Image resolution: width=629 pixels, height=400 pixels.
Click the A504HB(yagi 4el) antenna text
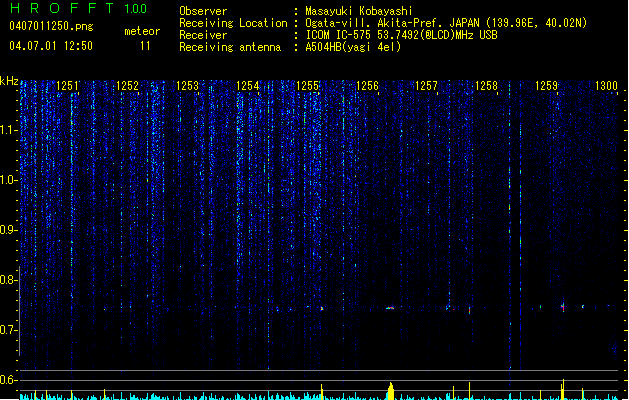[x=353, y=47]
